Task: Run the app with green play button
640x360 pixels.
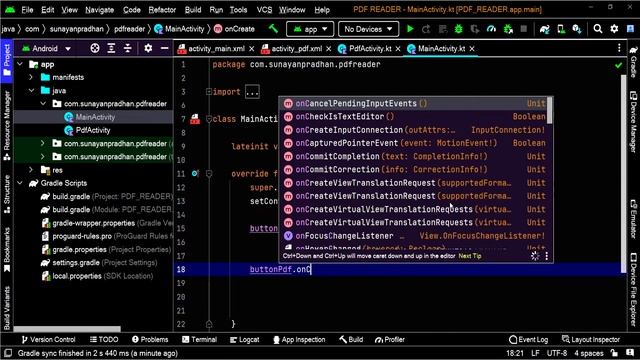Action: click(410, 29)
